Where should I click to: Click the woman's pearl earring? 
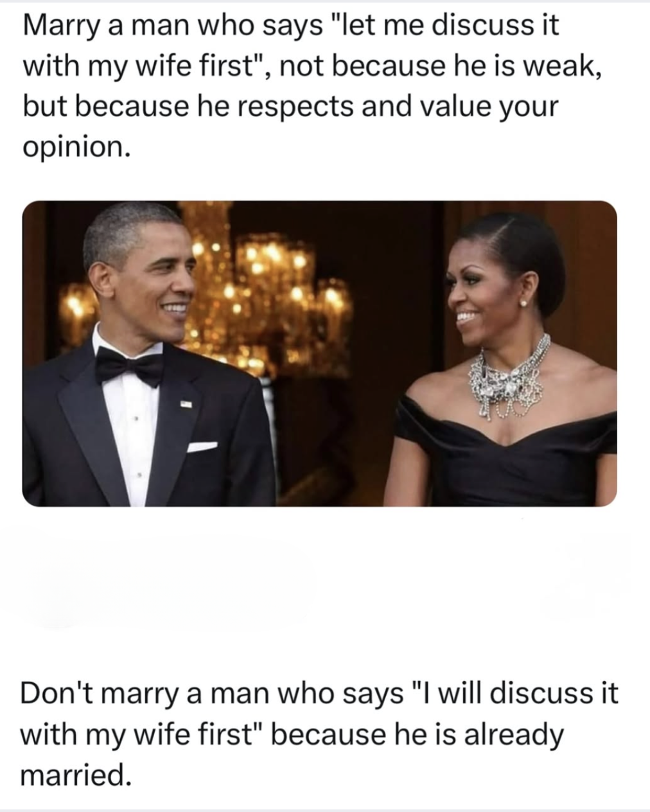click(x=522, y=303)
